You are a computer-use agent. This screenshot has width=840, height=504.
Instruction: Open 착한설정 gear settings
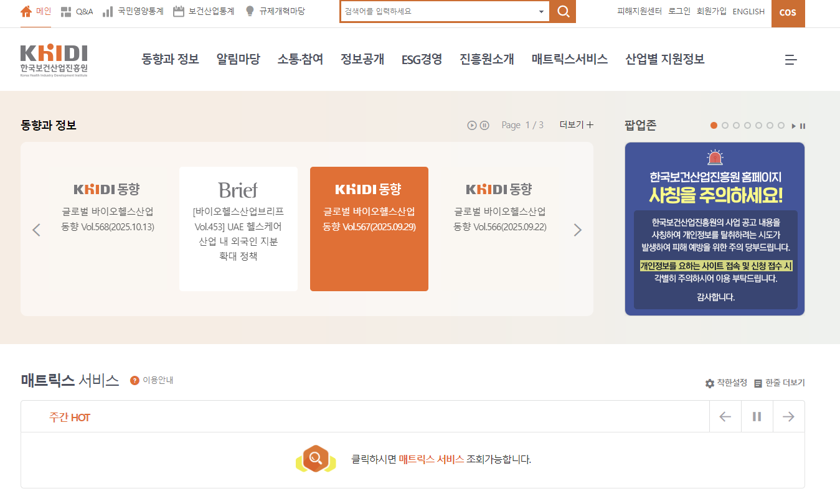pyautogui.click(x=709, y=383)
